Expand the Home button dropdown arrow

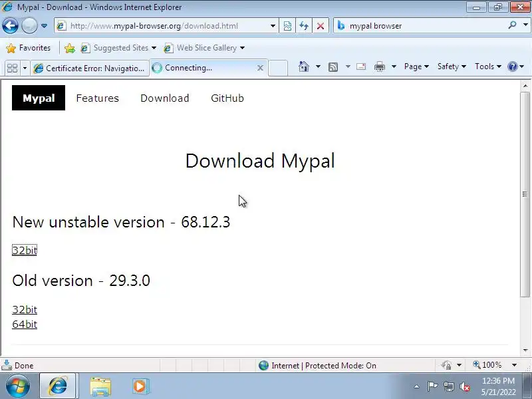click(318, 66)
